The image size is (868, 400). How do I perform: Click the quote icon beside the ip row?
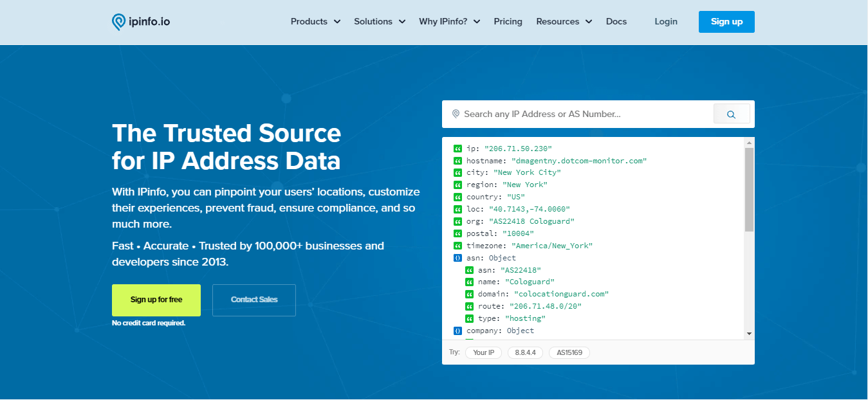(457, 149)
